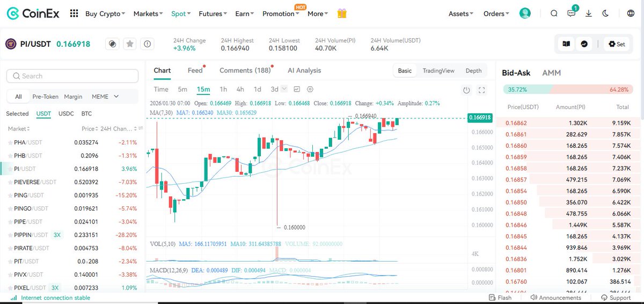
Task: Open the Markets dropdown menu
Action: click(x=149, y=13)
